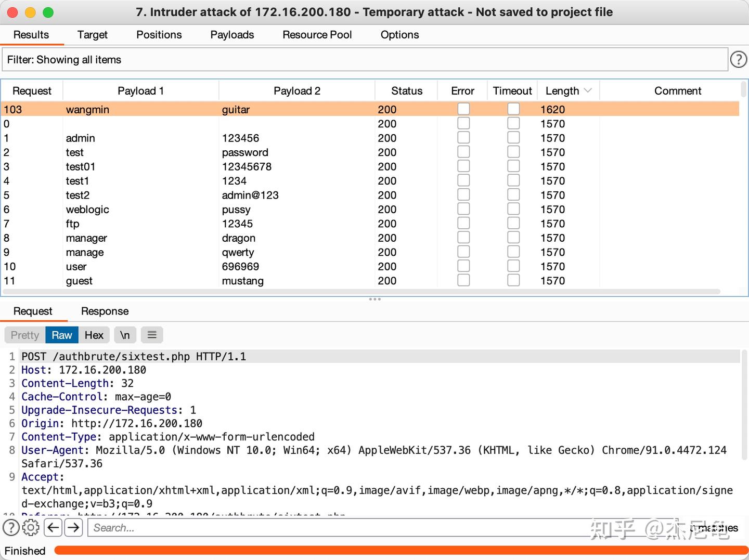Click the Filter: Showing all items bar
749x560 pixels.
pyautogui.click(x=365, y=60)
